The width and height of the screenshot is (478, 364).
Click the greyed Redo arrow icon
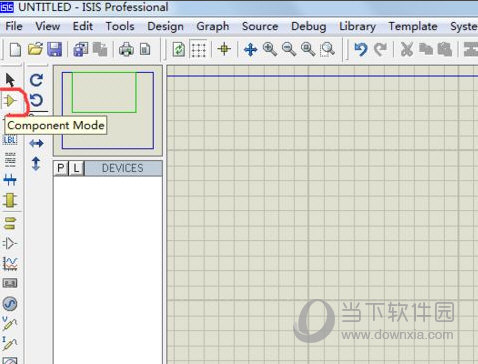tap(380, 50)
